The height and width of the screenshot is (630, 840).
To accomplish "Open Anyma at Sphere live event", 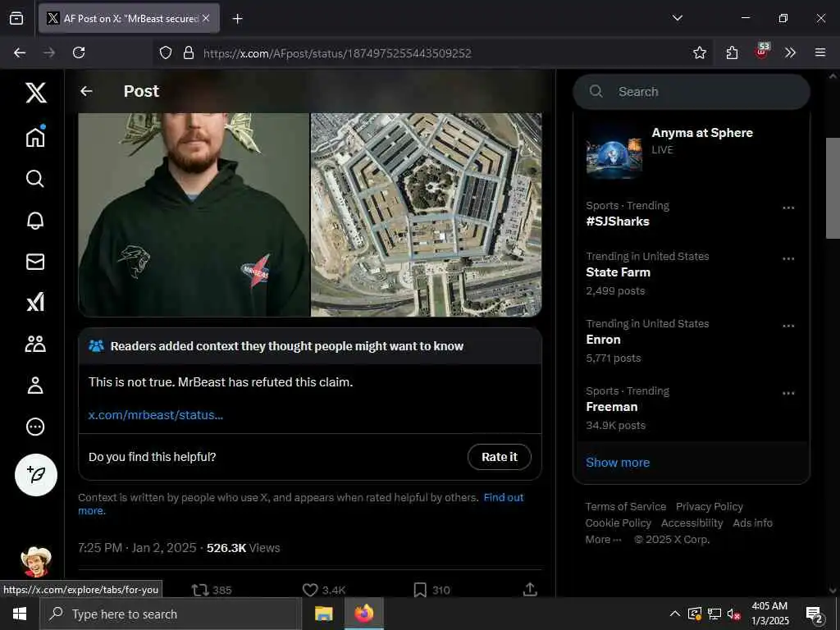I will coord(691,150).
